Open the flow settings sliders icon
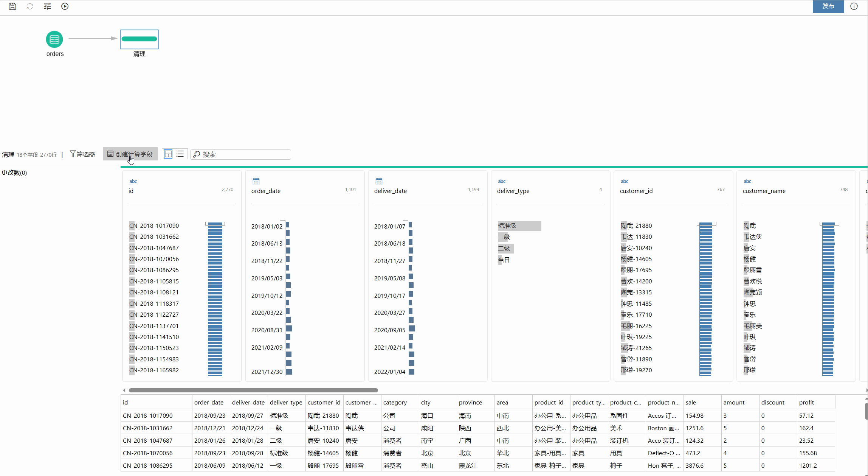This screenshot has height=476, width=868. tap(47, 6)
